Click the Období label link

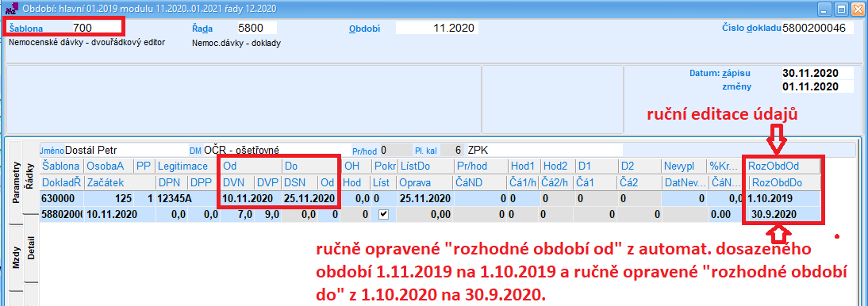(364, 29)
